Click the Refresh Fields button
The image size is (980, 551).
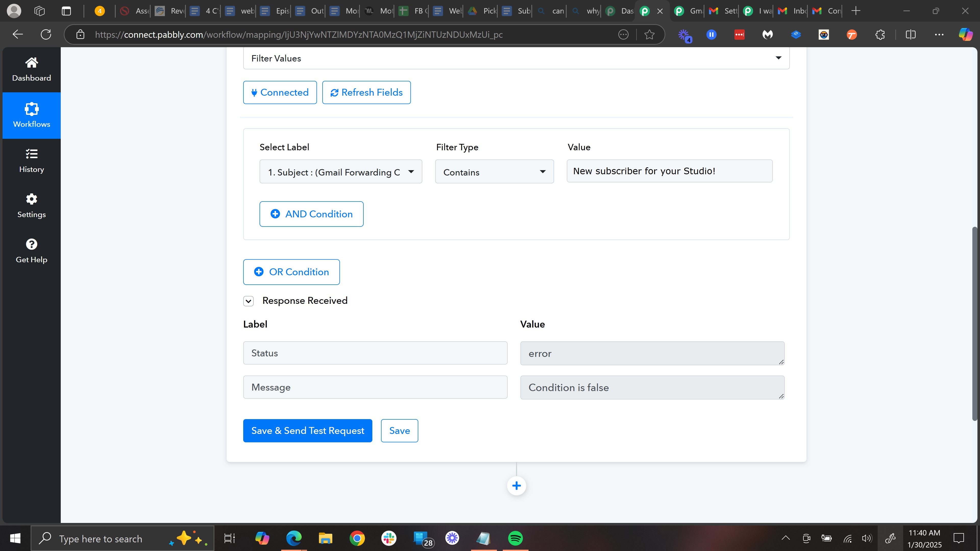point(366,92)
